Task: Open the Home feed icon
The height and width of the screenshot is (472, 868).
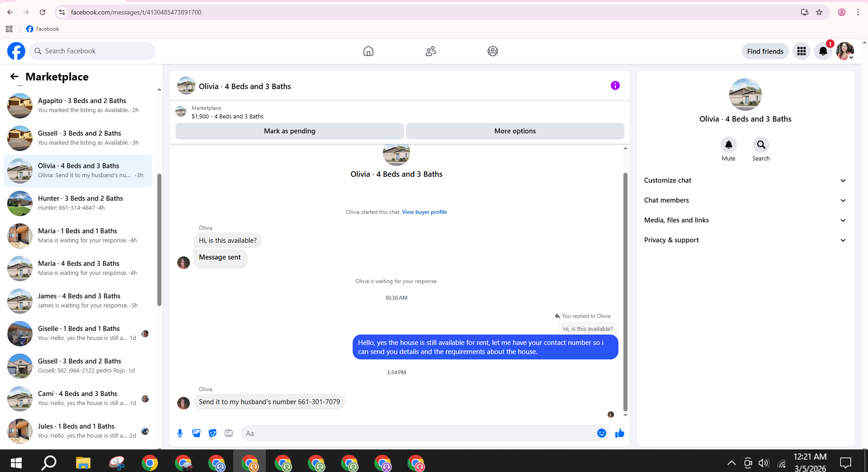Action: pos(368,51)
